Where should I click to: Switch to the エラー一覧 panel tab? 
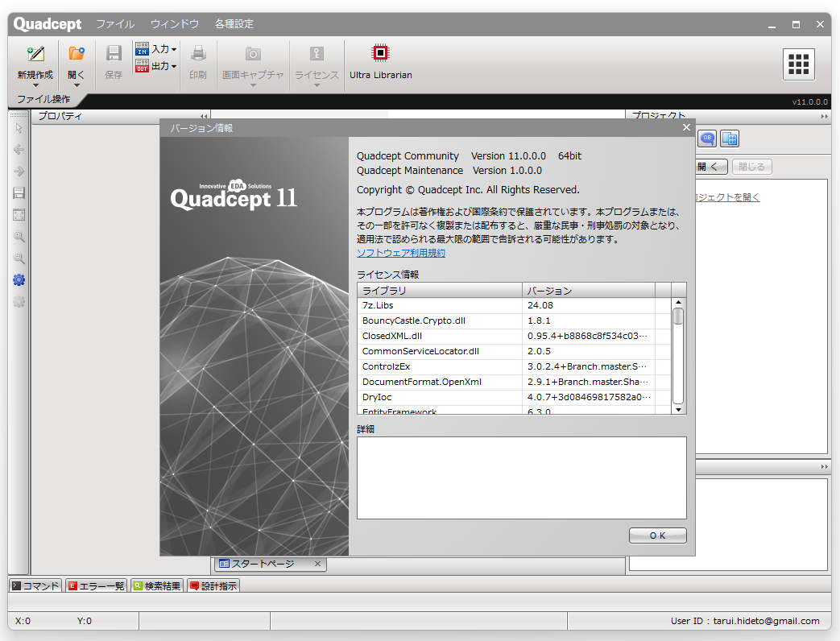(x=95, y=585)
